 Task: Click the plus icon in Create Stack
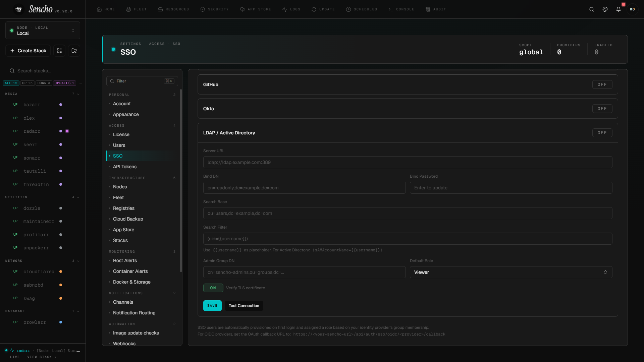coord(12,51)
